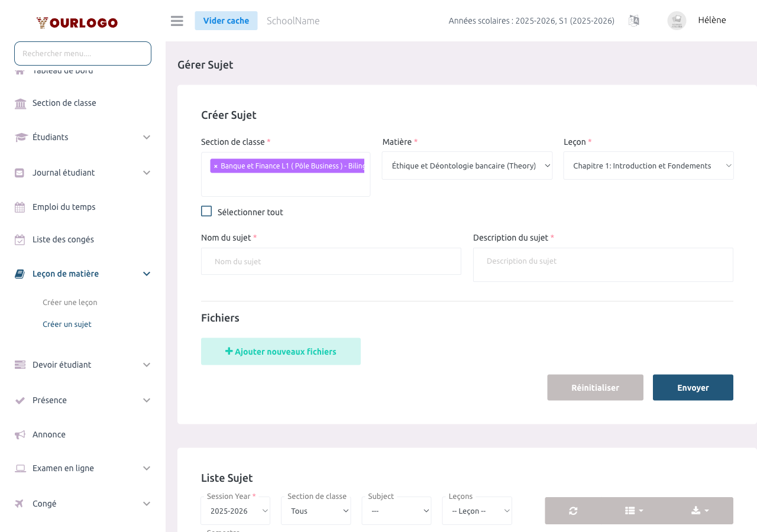The width and height of the screenshot is (757, 532).
Task: Click the Nom du sujet input field
Action: point(331,261)
